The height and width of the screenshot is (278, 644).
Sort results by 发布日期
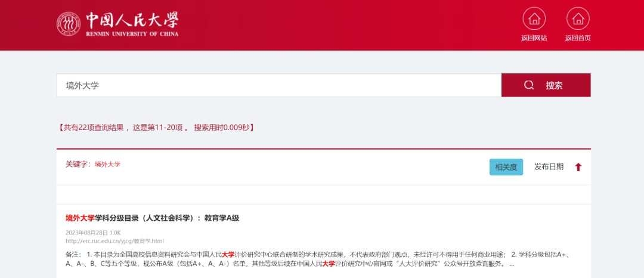[x=549, y=166]
